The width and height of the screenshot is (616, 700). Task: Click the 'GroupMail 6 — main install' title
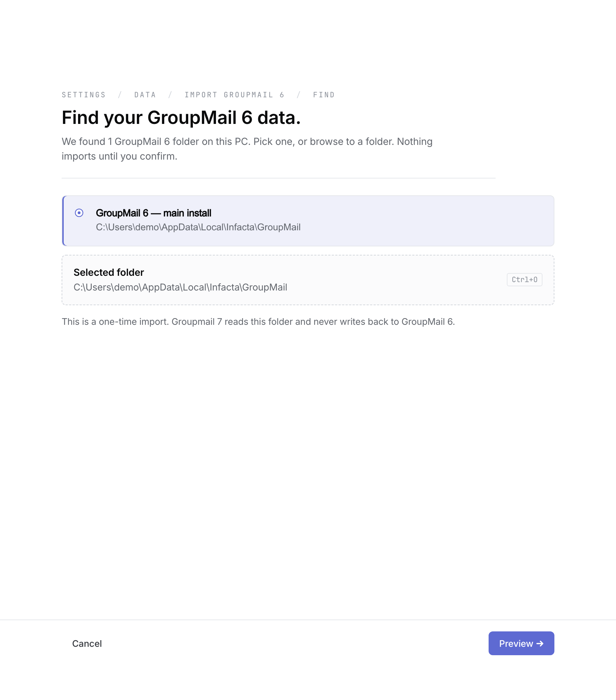pos(153,213)
